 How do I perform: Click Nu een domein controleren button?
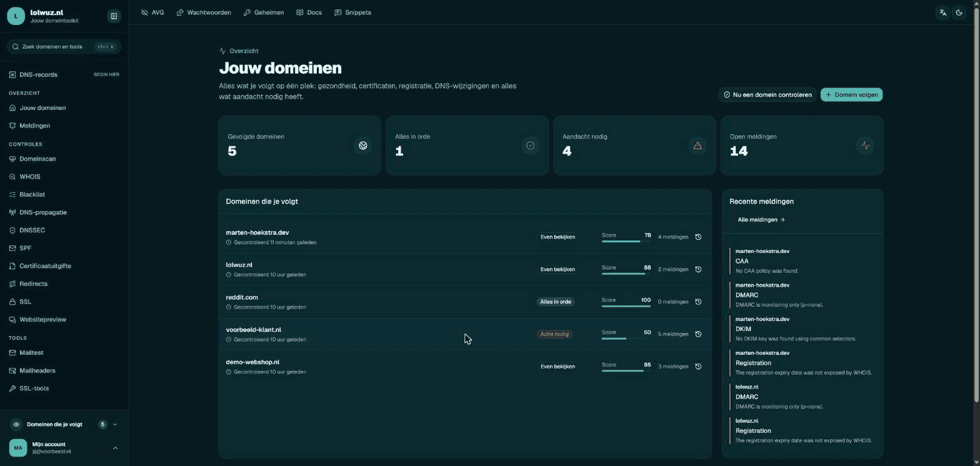[x=767, y=95]
